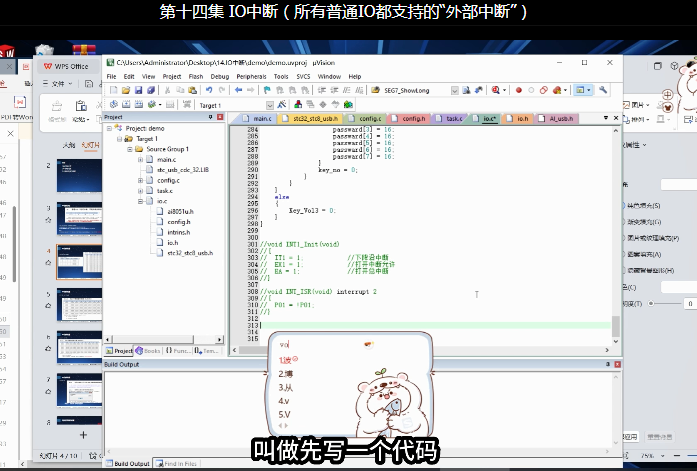Click the Save icon in the toolbar

138,90
